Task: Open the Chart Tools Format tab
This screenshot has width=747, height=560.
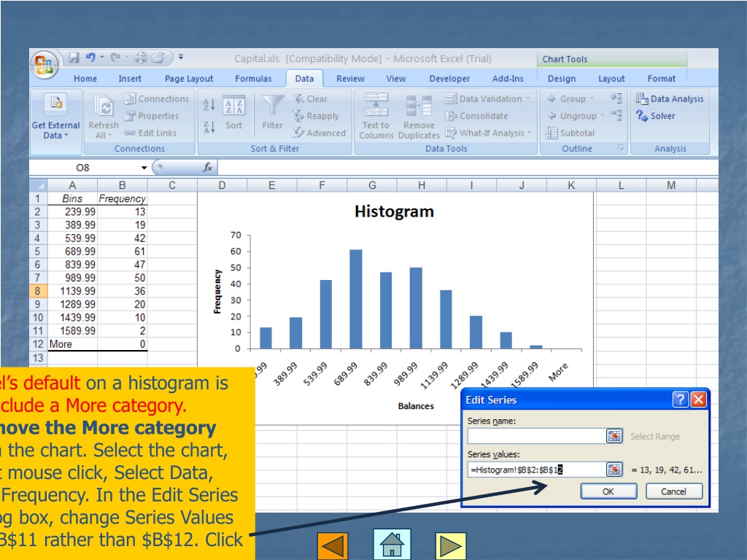Action: coord(661,79)
